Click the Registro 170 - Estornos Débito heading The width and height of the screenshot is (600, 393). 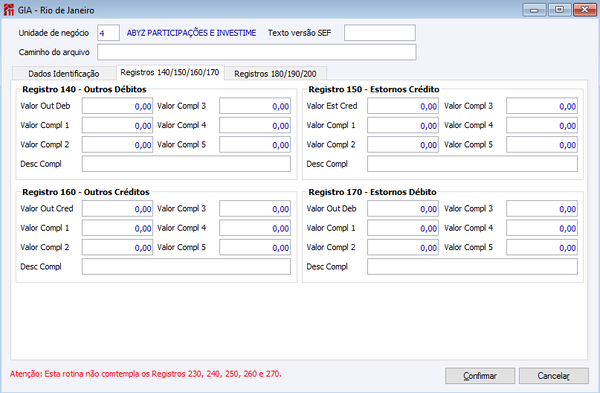pyautogui.click(x=372, y=192)
